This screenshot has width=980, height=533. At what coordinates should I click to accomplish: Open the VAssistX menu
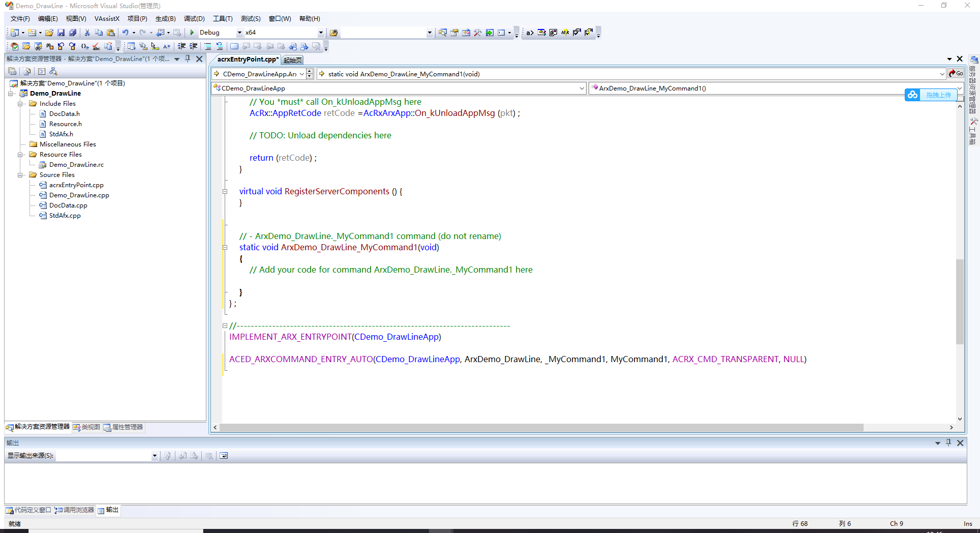(x=107, y=19)
